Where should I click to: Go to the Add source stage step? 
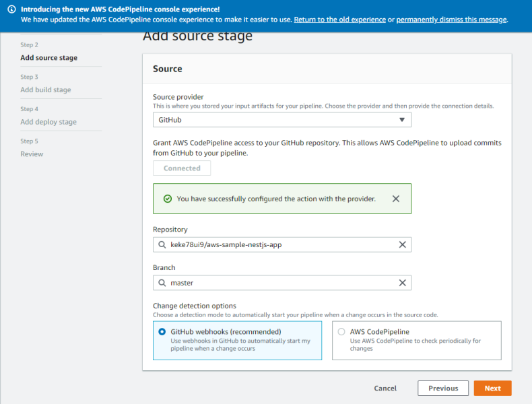coord(49,58)
